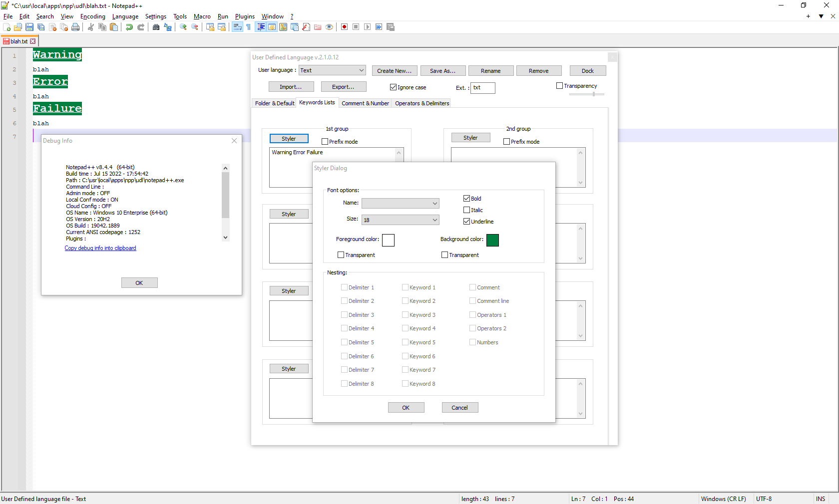
Task: Click the Cut scissors icon
Action: tap(91, 27)
